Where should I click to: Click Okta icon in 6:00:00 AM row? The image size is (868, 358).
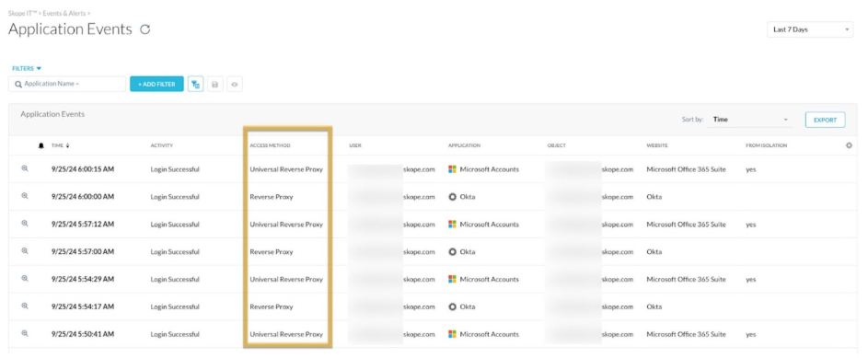452,197
